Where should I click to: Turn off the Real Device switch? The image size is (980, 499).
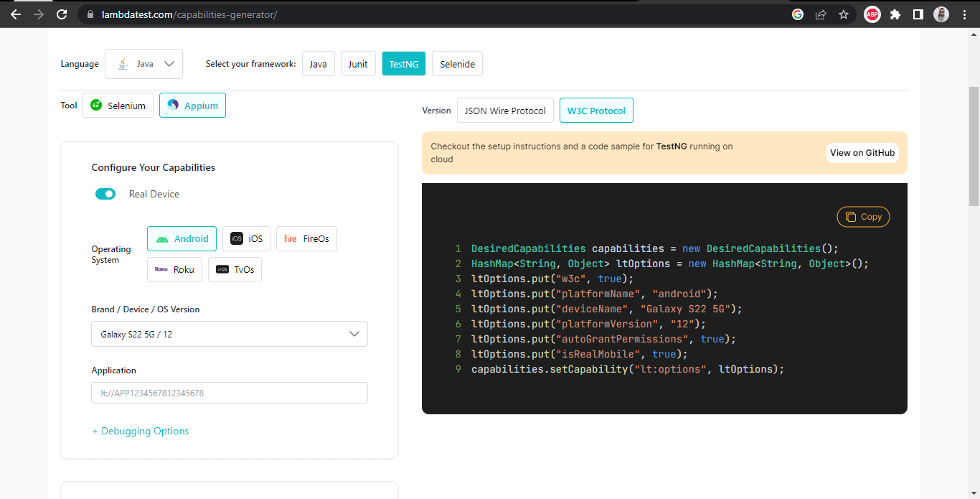[x=105, y=194]
